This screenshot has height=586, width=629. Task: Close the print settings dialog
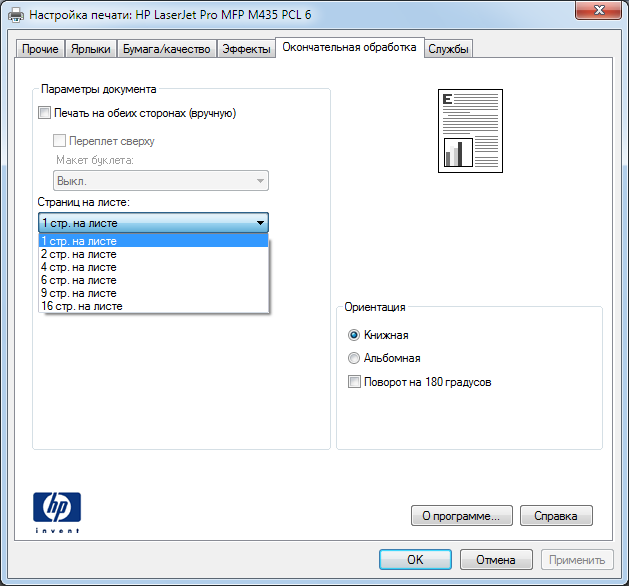599,10
